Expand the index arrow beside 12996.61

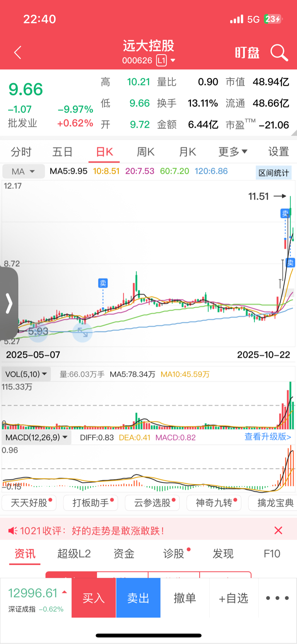tap(65, 592)
